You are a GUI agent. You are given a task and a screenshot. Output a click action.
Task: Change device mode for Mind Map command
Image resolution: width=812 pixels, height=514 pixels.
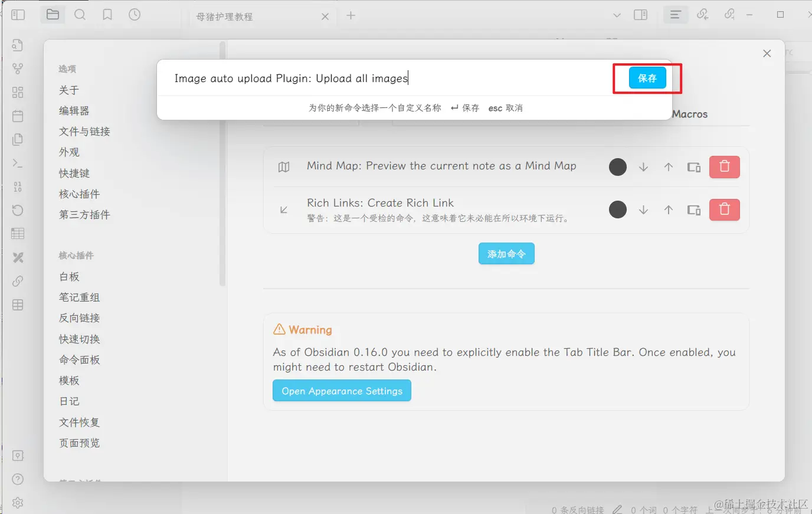[694, 167]
